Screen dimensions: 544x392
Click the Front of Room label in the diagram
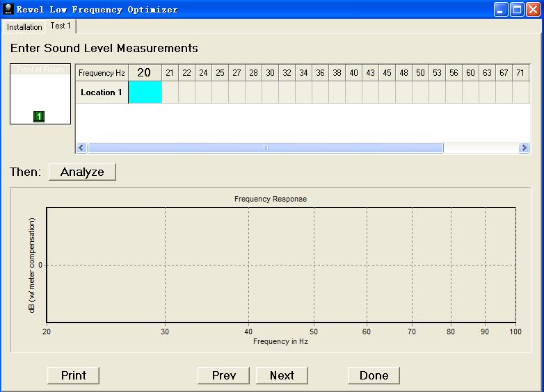coord(40,70)
